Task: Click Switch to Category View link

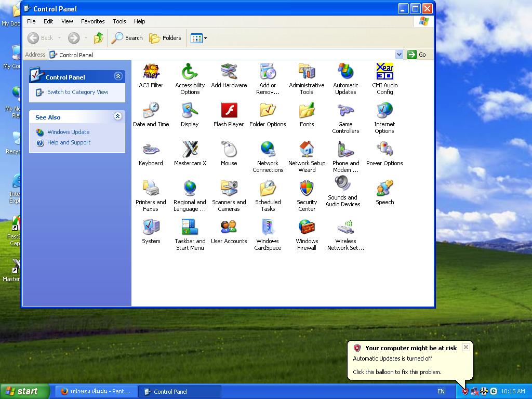Action: (x=78, y=92)
